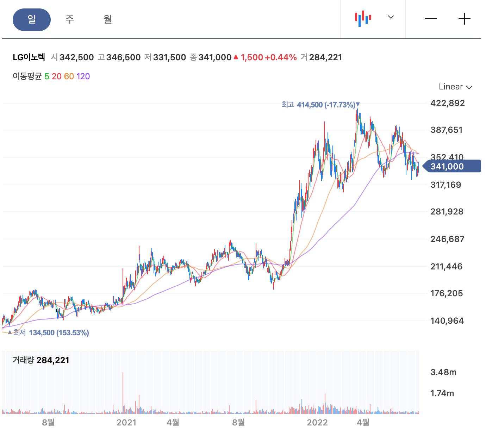Screen dimensions: 486x448
Task: Click the 1.74m volume axis label
Action: pyautogui.click(x=442, y=393)
